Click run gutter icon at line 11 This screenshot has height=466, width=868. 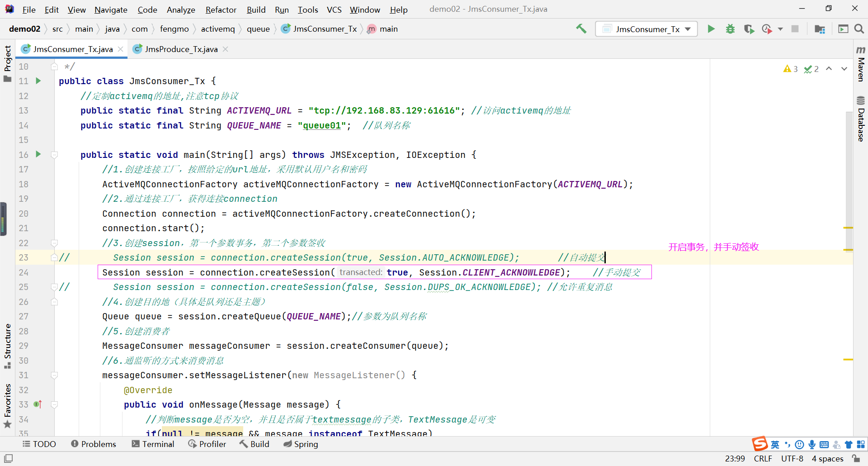[x=38, y=81]
